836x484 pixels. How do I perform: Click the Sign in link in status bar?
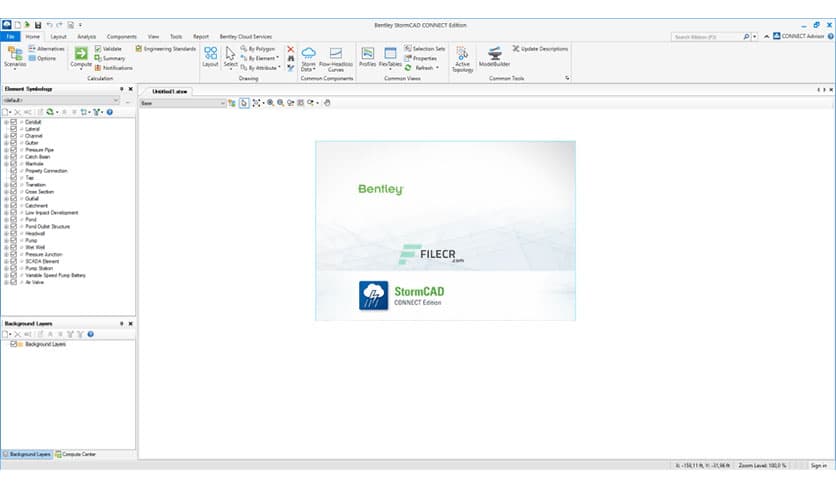[818, 465]
